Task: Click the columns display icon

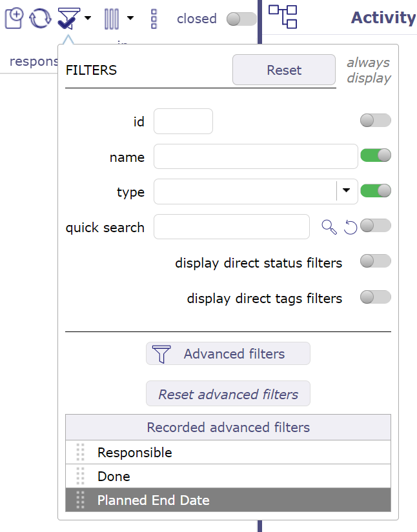Action: tap(111, 19)
